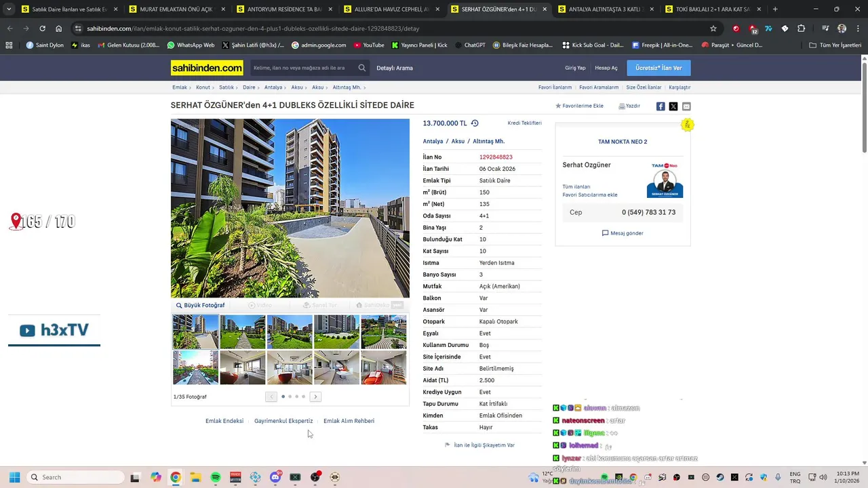Switch to ALLURE'DA HAVUZ CEPHELİ browser tab
The image size is (868, 488).
[391, 9]
